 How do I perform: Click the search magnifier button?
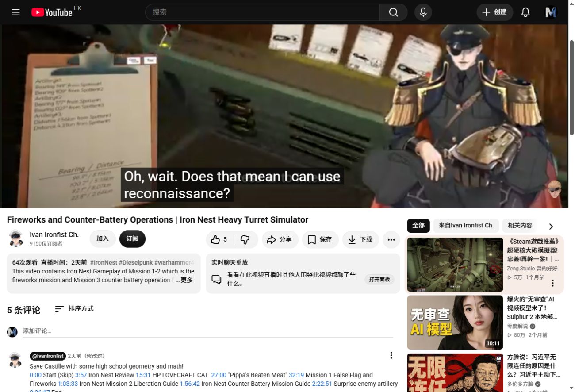[393, 12]
